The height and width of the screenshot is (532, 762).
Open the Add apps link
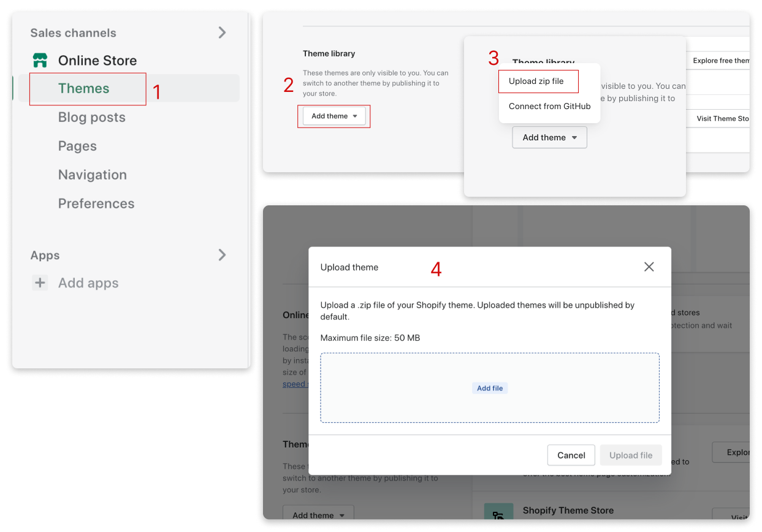pyautogui.click(x=88, y=283)
